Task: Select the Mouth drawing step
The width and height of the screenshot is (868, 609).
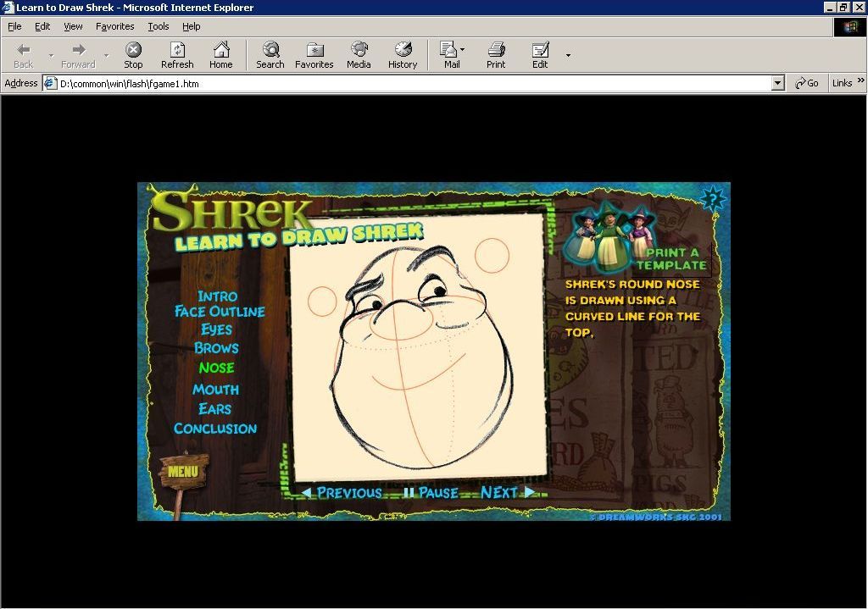Action: tap(216, 389)
